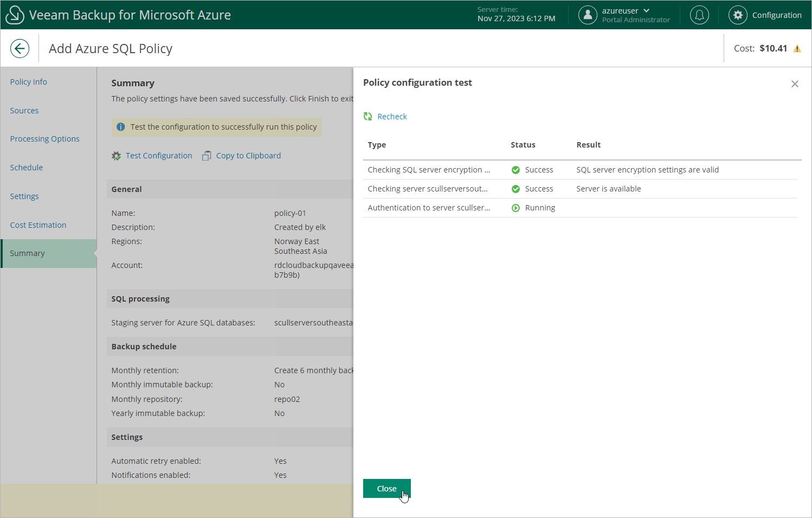
Task: Click 'Server is available' result text
Action: click(x=609, y=189)
